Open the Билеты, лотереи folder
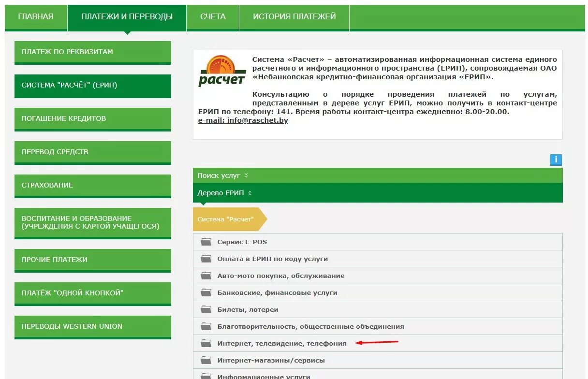The image size is (588, 379). pyautogui.click(x=378, y=309)
